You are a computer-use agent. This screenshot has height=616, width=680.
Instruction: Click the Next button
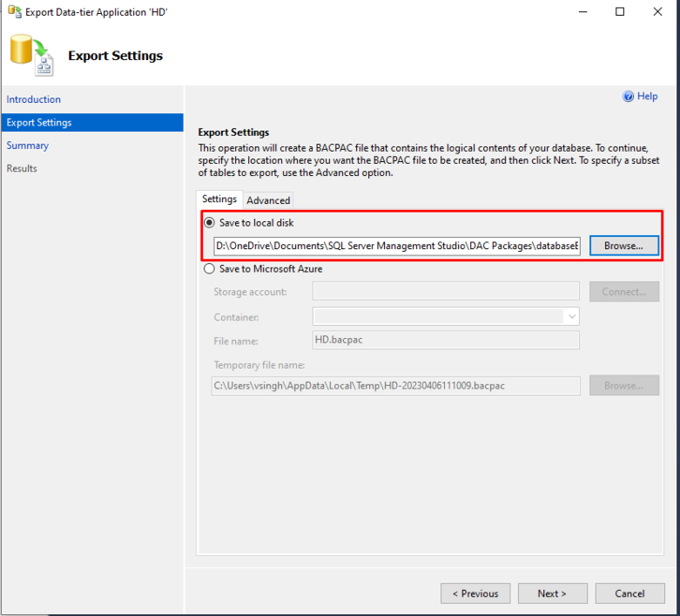(552, 594)
